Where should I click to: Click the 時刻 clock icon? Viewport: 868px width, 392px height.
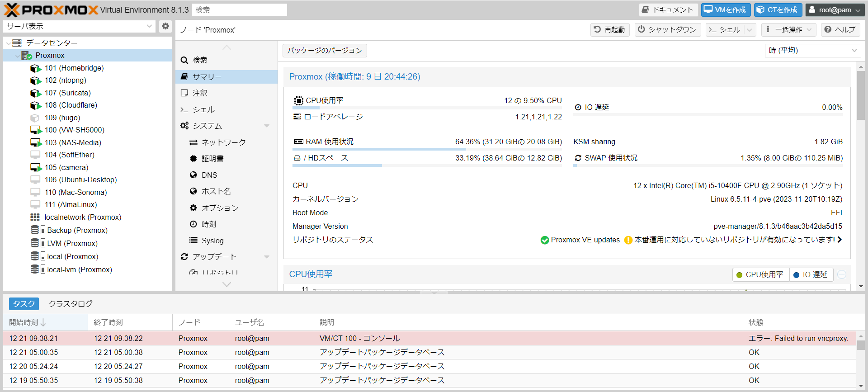tap(193, 224)
